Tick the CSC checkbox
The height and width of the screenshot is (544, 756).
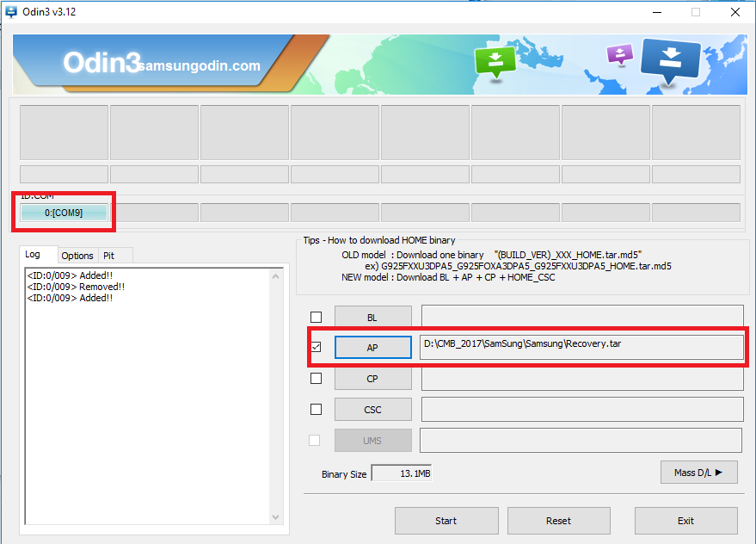click(316, 410)
